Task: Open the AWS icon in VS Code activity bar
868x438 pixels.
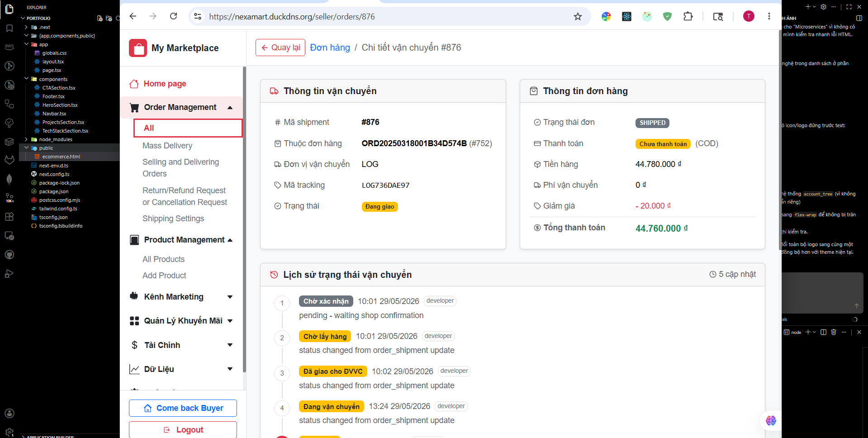Action: pyautogui.click(x=9, y=47)
